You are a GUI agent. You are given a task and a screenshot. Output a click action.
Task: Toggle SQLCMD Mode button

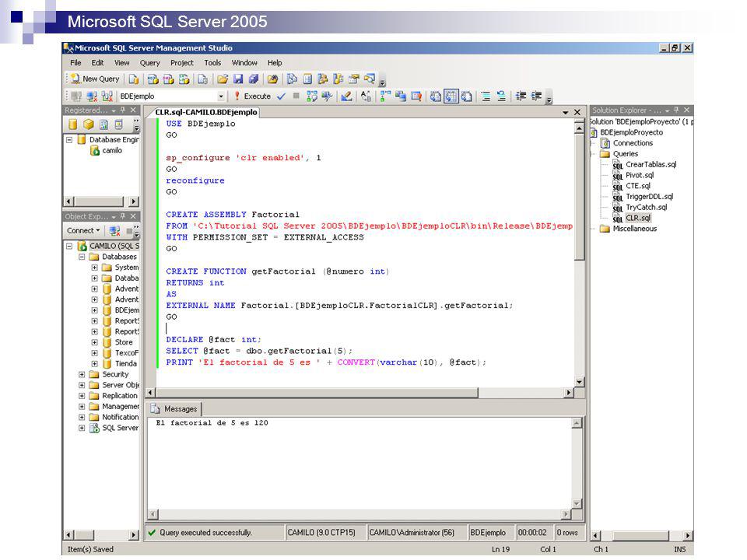pyautogui.click(x=416, y=96)
